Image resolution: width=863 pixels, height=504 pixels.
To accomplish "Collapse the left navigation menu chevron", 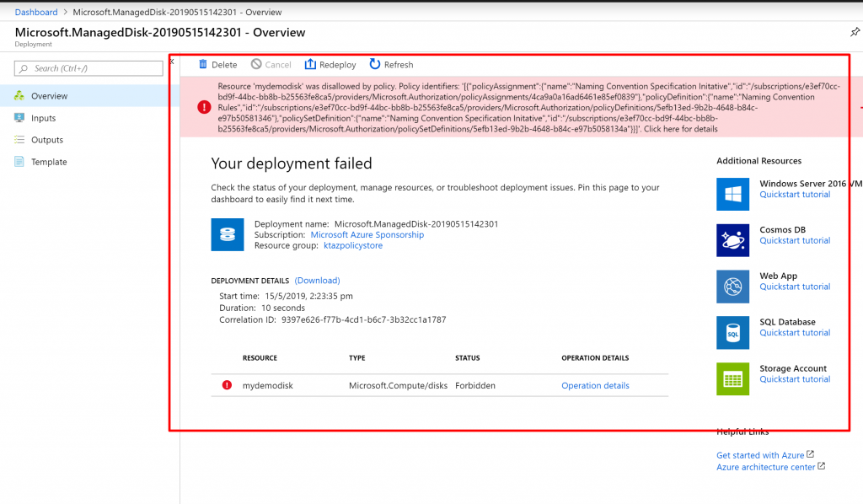I will point(171,62).
